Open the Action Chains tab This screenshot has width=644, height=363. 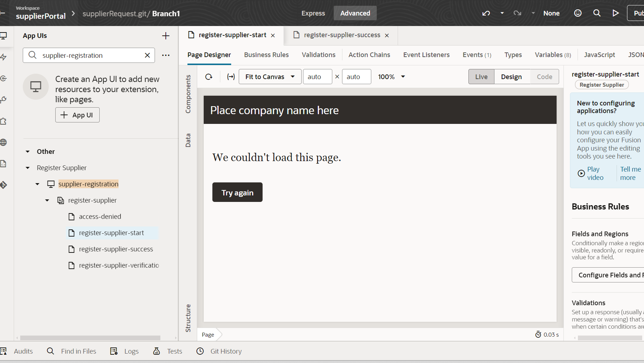[x=369, y=55]
